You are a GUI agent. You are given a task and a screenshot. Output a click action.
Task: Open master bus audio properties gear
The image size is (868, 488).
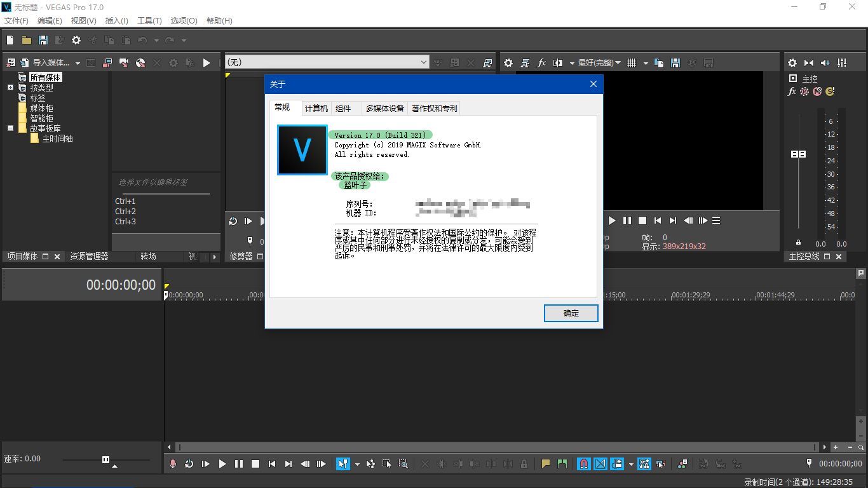(x=792, y=63)
